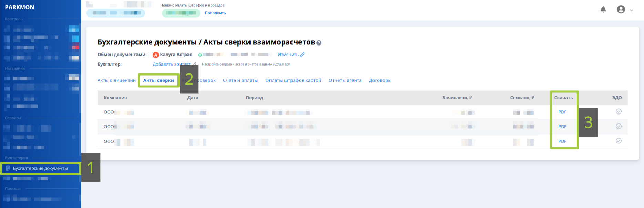Click the Пополнить balance link
The width and height of the screenshot is (644, 208).
pyautogui.click(x=215, y=13)
